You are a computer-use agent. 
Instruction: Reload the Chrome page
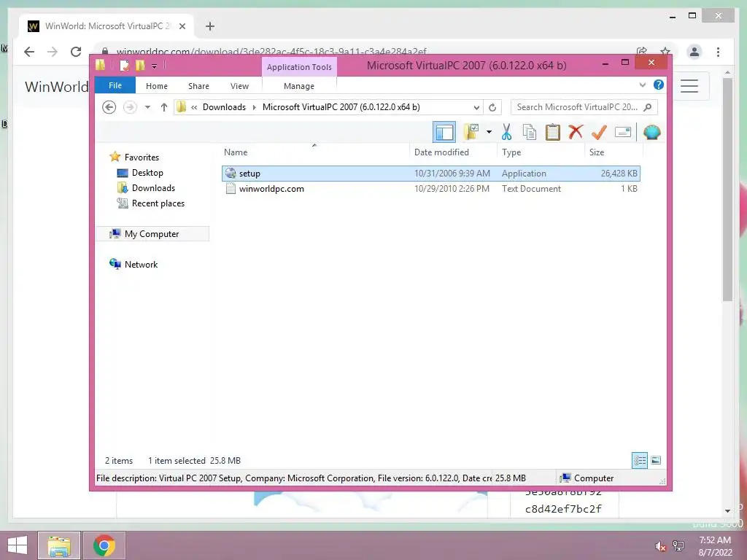76,52
